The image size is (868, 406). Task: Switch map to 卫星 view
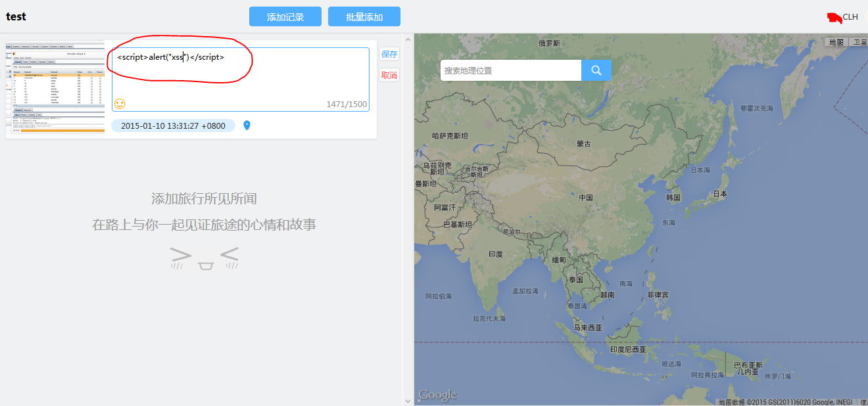pos(858,42)
